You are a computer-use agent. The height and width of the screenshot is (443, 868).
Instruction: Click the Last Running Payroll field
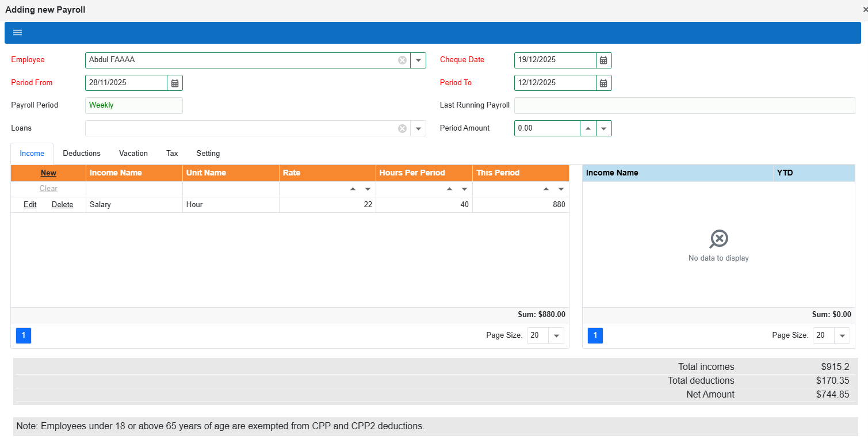(685, 106)
